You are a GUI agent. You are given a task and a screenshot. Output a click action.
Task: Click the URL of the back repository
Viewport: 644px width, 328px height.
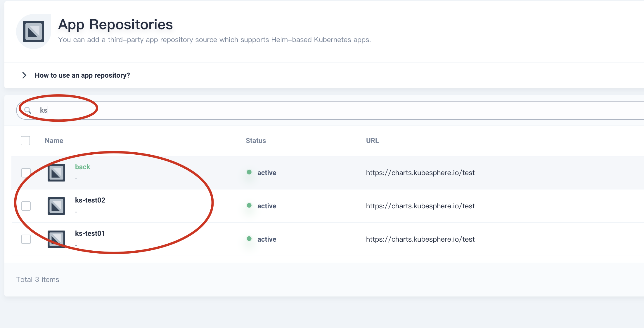[420, 172]
